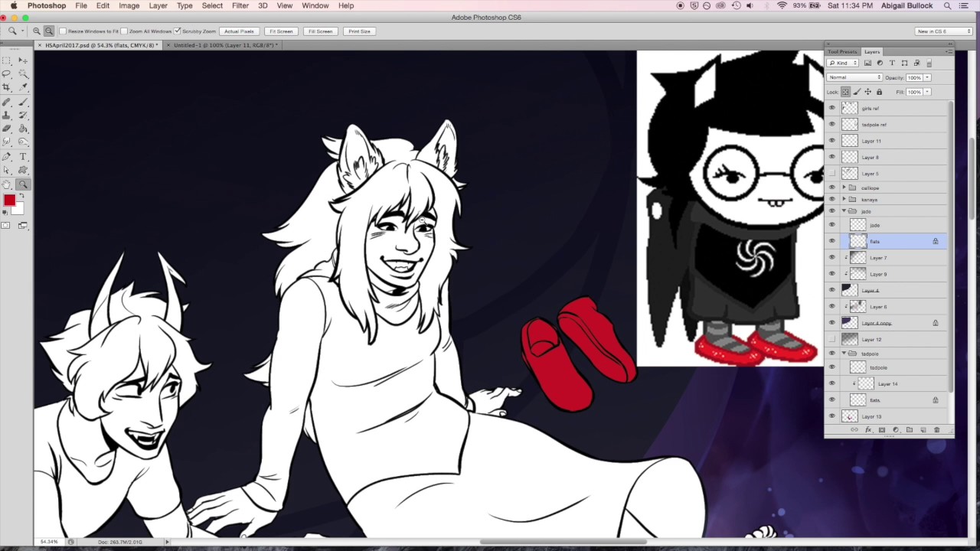The height and width of the screenshot is (551, 980).
Task: Collapse the tadpole layer group
Action: pyautogui.click(x=844, y=354)
